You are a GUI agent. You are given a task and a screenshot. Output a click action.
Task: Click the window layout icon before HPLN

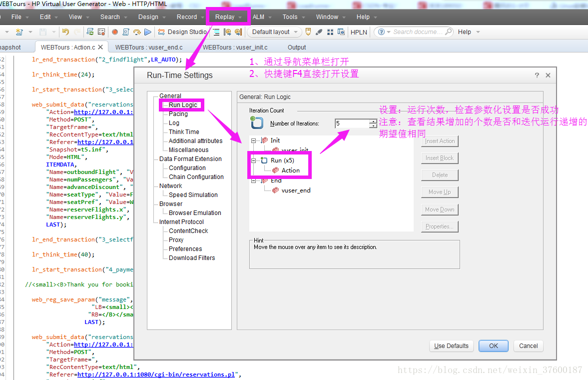point(341,32)
